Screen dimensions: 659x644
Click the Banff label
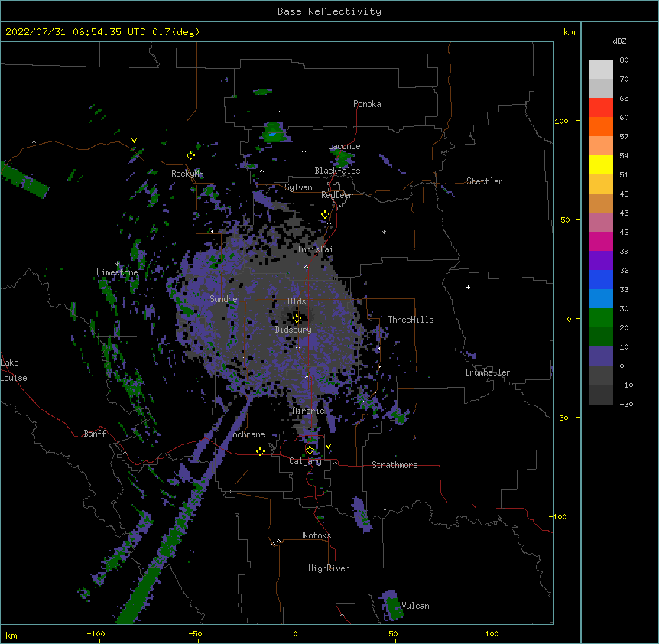click(x=95, y=434)
